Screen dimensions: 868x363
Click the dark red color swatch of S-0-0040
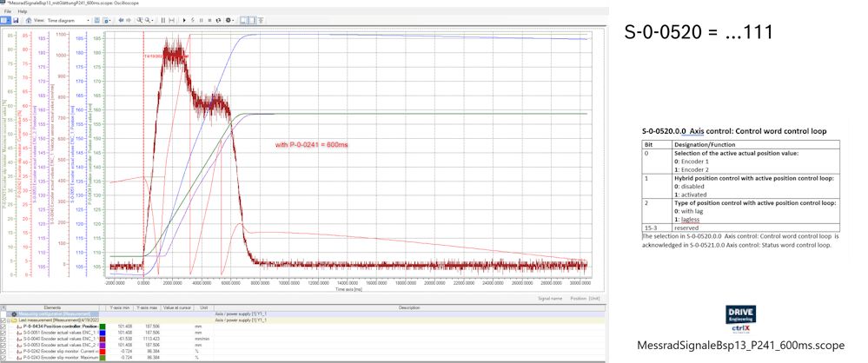(103, 339)
